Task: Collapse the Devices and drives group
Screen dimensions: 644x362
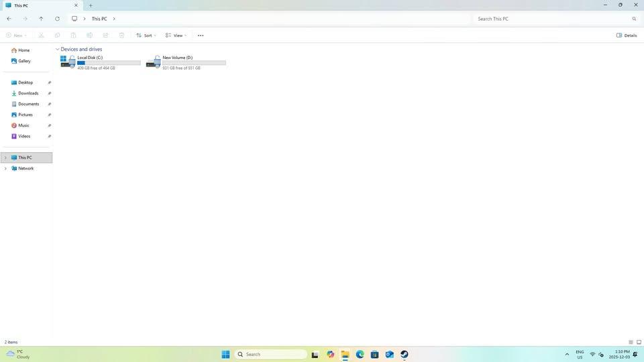Action: tap(58, 49)
